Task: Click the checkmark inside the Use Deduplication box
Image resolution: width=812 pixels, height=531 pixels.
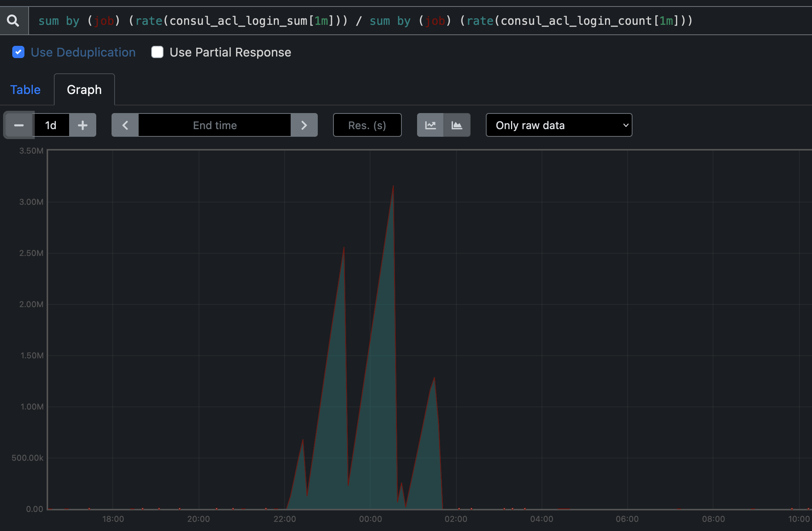Action: pyautogui.click(x=18, y=52)
